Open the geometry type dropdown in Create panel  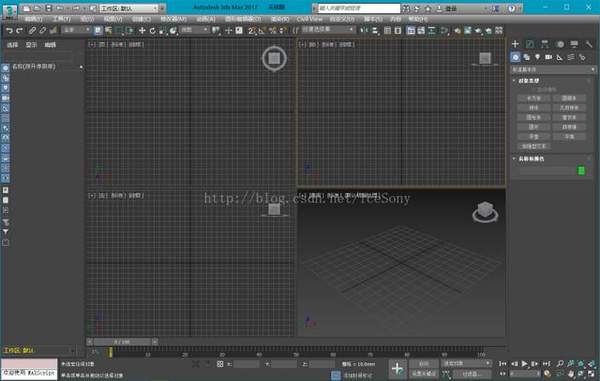coord(553,70)
